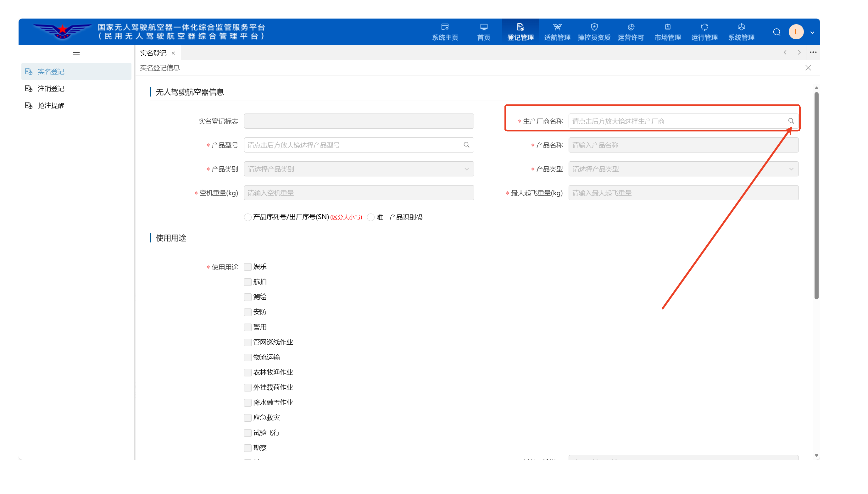Open the tab options ellipsis menu
The height and width of the screenshot is (494, 868).
click(x=813, y=53)
